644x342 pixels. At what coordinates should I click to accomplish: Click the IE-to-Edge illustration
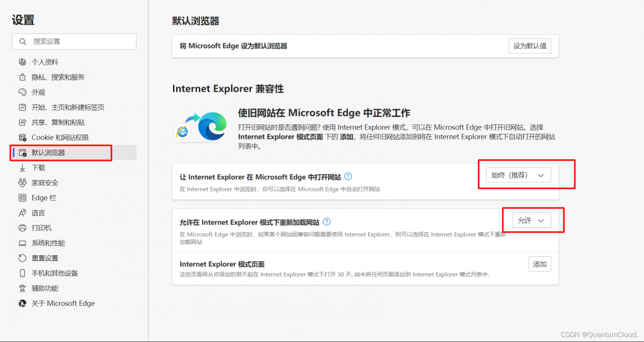click(x=201, y=126)
